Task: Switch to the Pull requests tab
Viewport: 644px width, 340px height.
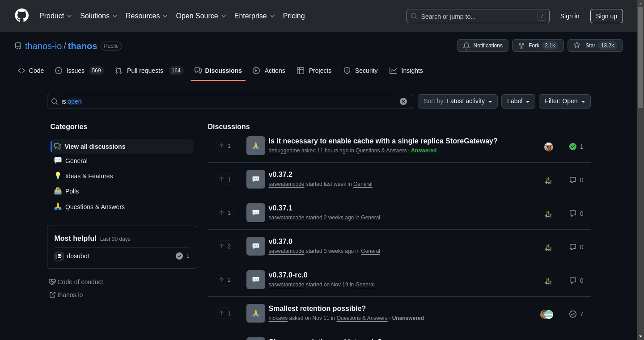Action: 149,71
